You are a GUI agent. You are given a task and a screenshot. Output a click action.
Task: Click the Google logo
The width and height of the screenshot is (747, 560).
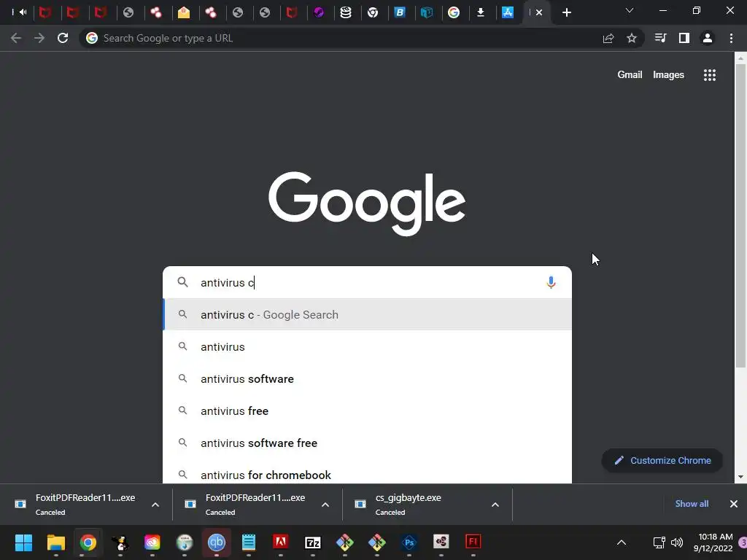tap(367, 203)
